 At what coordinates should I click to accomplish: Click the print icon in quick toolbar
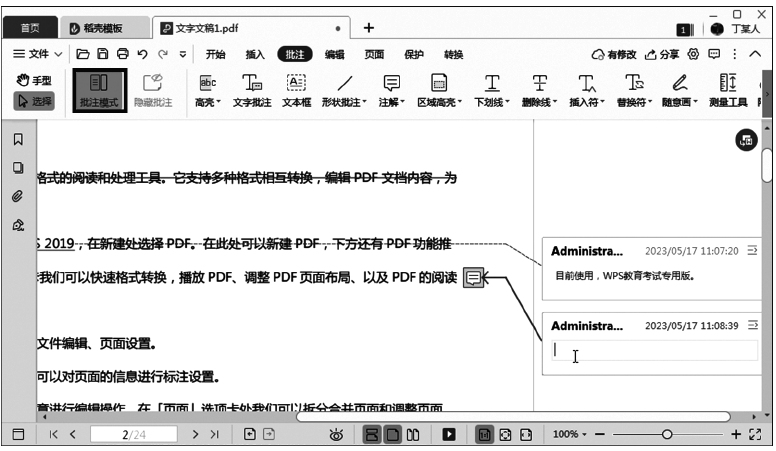tap(122, 54)
